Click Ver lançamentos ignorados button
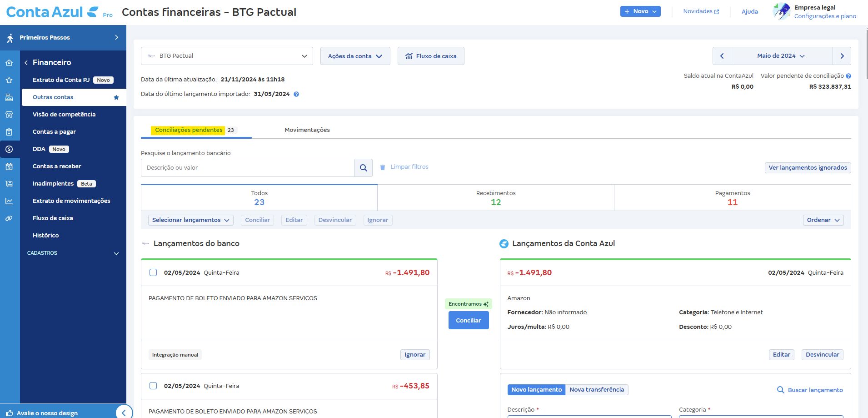Image resolution: width=868 pixels, height=418 pixels. click(808, 168)
